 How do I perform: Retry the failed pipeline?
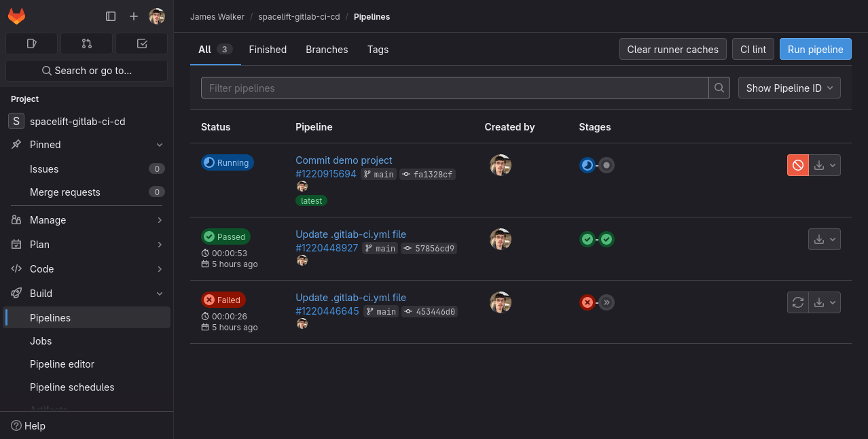[x=797, y=302]
